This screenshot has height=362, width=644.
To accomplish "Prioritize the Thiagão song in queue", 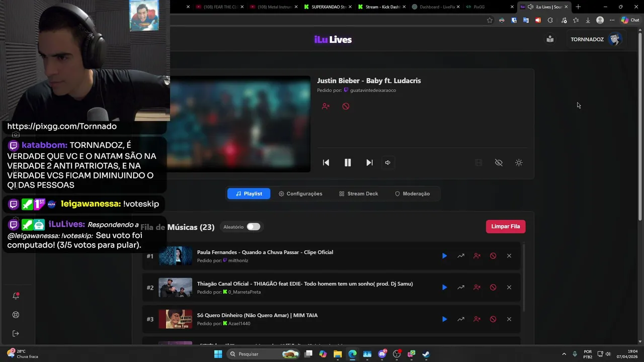I will point(460,288).
